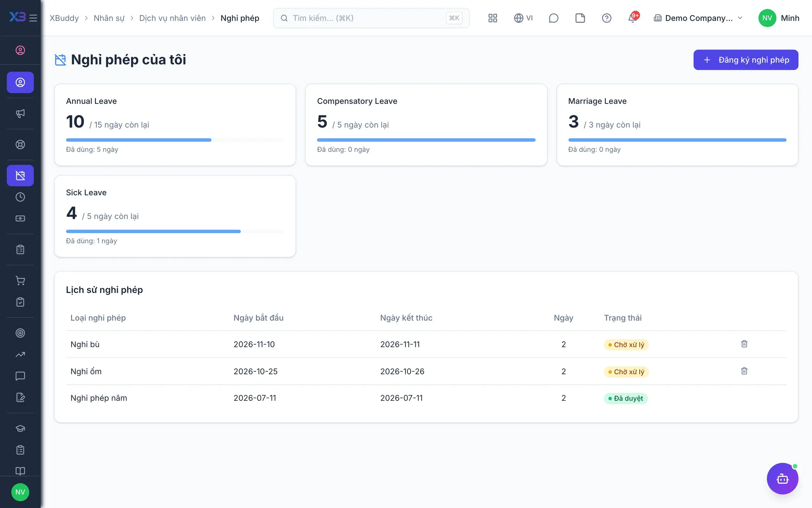Click the Compensatory Leave card title
Screen dimensions: 812x508
357,101
